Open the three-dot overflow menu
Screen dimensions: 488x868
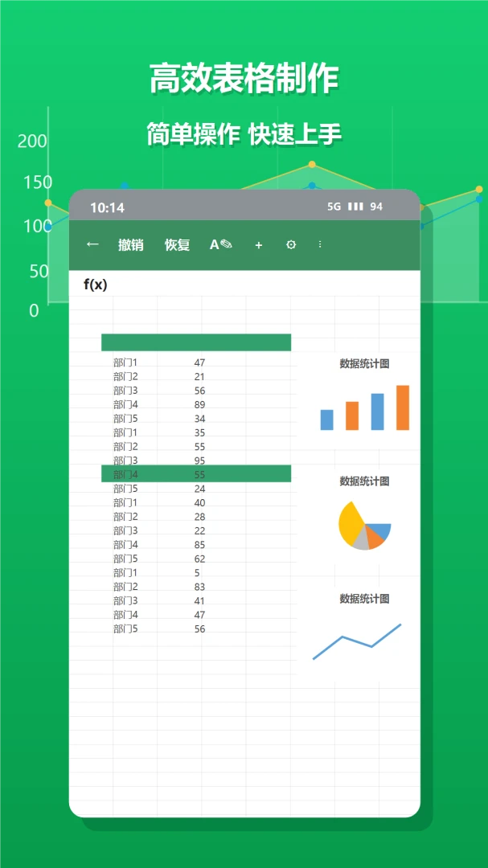click(x=320, y=244)
